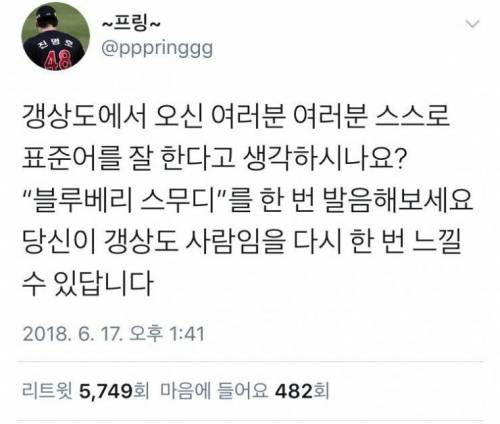Visit the @pppringgg handle link
500x424 pixels.
coord(157,49)
